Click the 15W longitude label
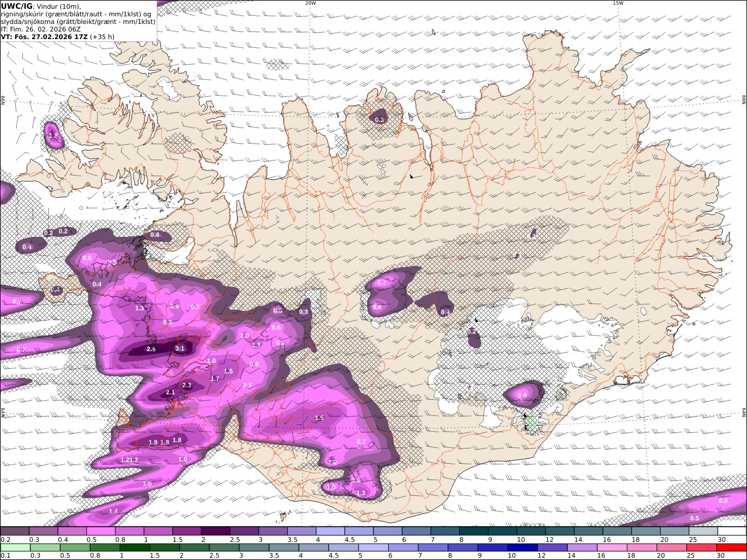747x560 pixels. click(618, 3)
